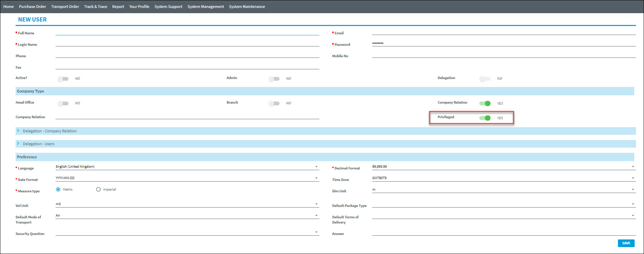This screenshot has height=254, width=644.
Task: Focus the Password field
Action: pos(504,43)
